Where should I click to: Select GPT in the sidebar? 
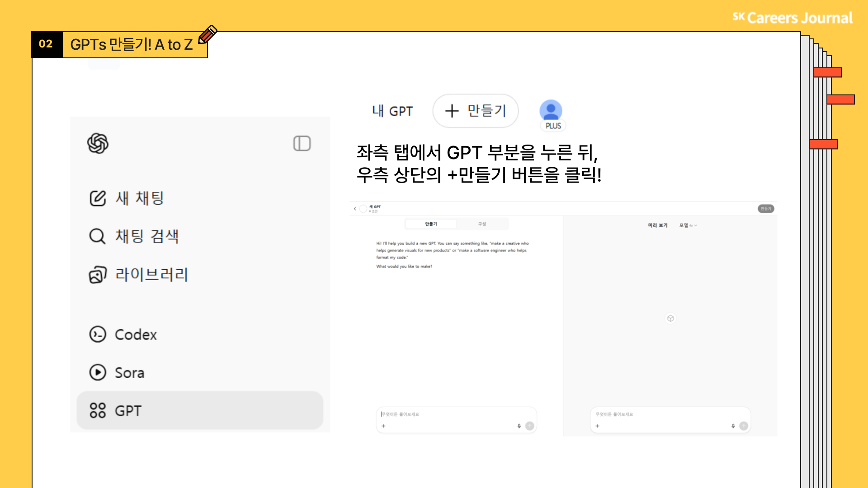pyautogui.click(x=199, y=410)
